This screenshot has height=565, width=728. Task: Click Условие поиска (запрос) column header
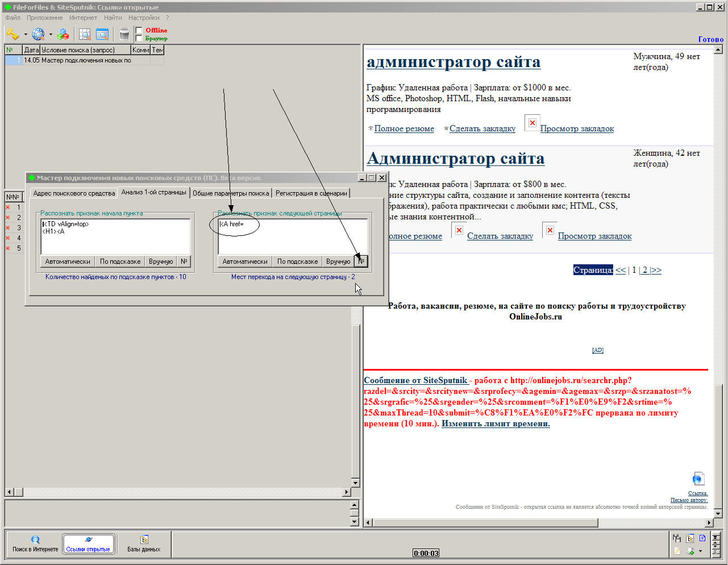click(x=85, y=50)
